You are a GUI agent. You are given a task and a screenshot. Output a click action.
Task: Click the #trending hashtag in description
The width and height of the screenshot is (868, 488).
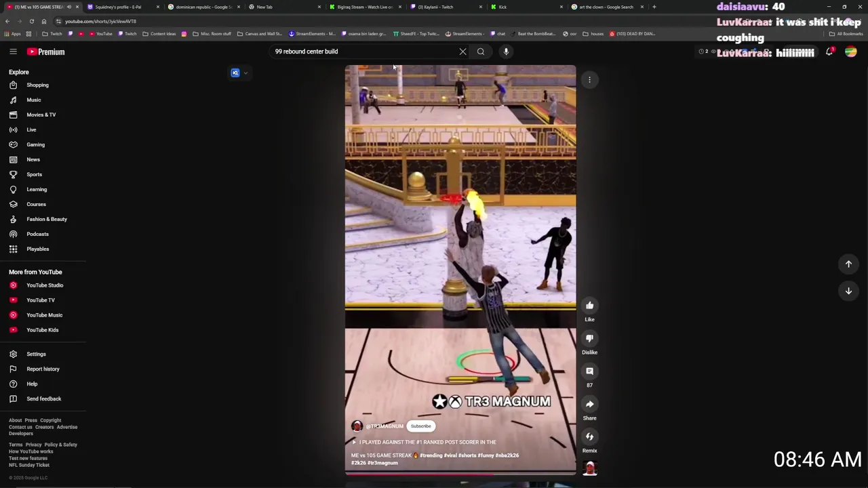pos(431,455)
